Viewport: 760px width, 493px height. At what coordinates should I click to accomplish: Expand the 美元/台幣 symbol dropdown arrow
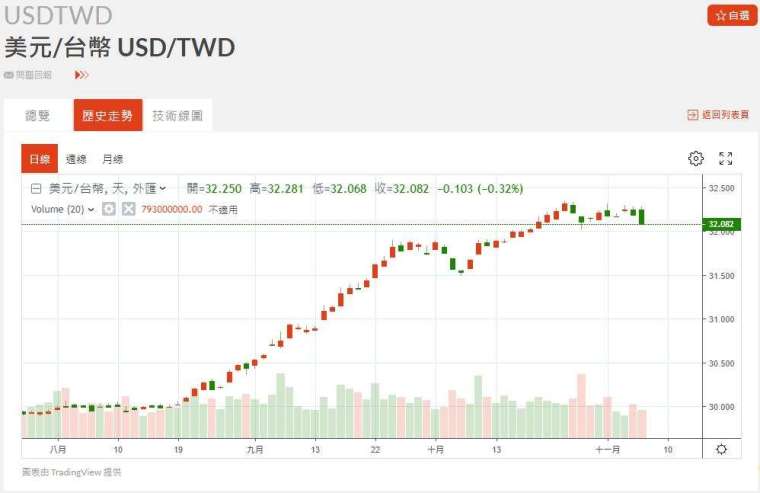point(163,189)
